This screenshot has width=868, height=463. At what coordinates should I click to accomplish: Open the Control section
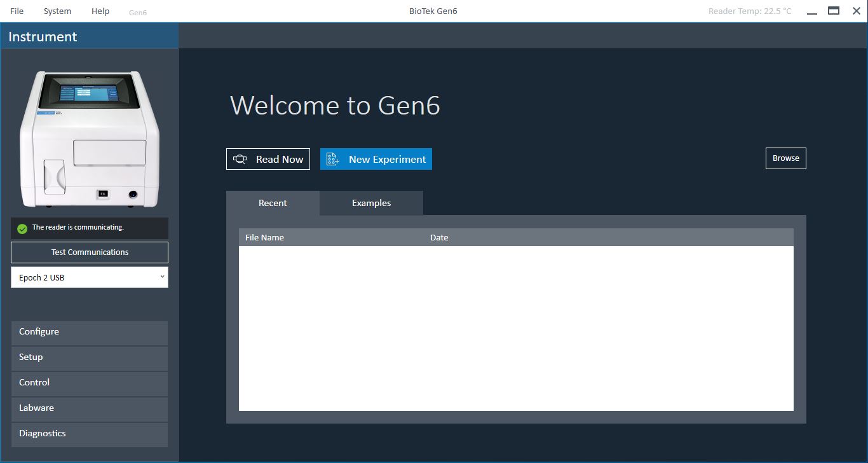pos(90,383)
